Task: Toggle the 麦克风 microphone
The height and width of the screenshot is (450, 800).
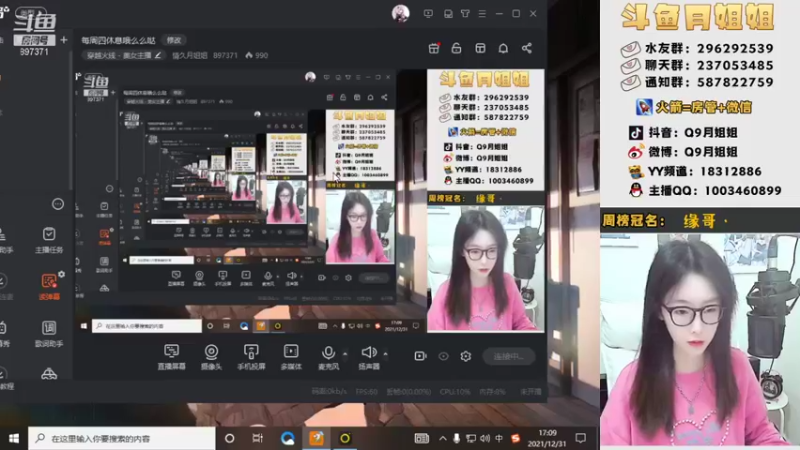Action: [x=329, y=357]
